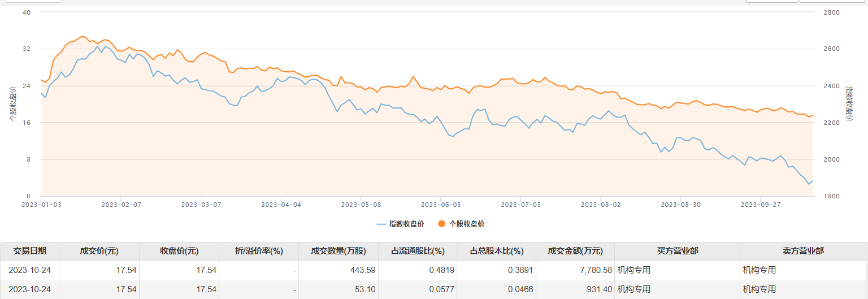Image resolution: width=868 pixels, height=299 pixels.
Task: Click the 成交金额(万元) column header
Action: coord(575,251)
